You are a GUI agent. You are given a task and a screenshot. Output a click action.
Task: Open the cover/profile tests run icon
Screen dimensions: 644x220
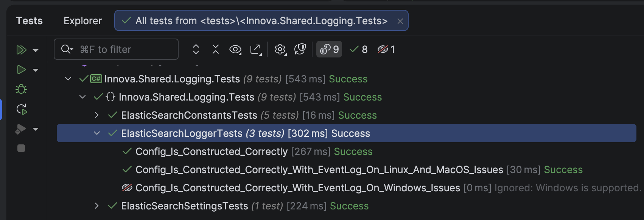pos(20,129)
